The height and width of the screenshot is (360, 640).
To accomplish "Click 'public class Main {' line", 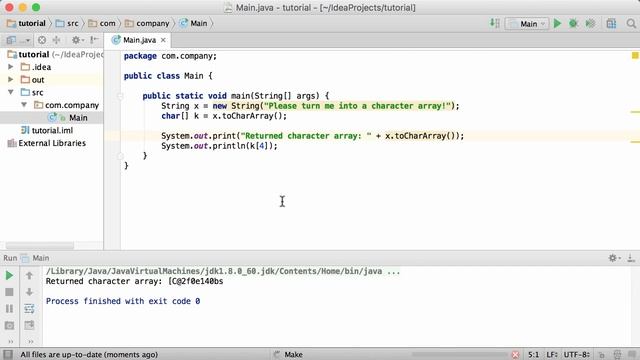I will click(168, 76).
